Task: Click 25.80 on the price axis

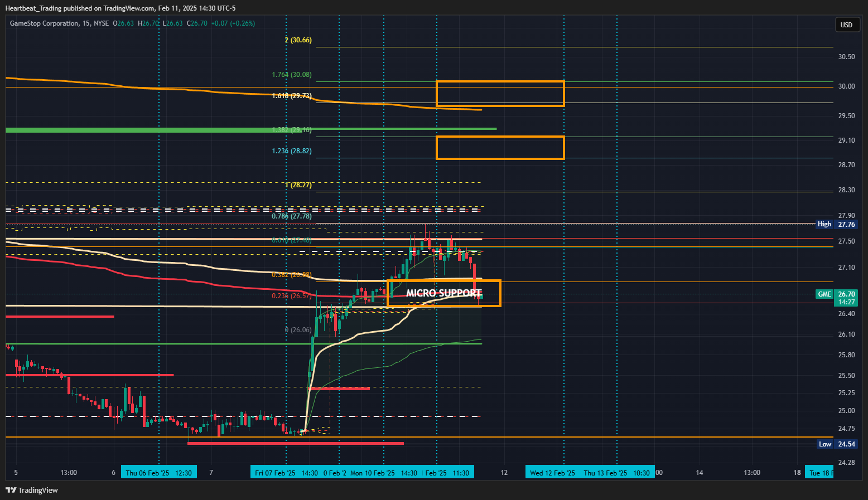Action: [x=846, y=355]
